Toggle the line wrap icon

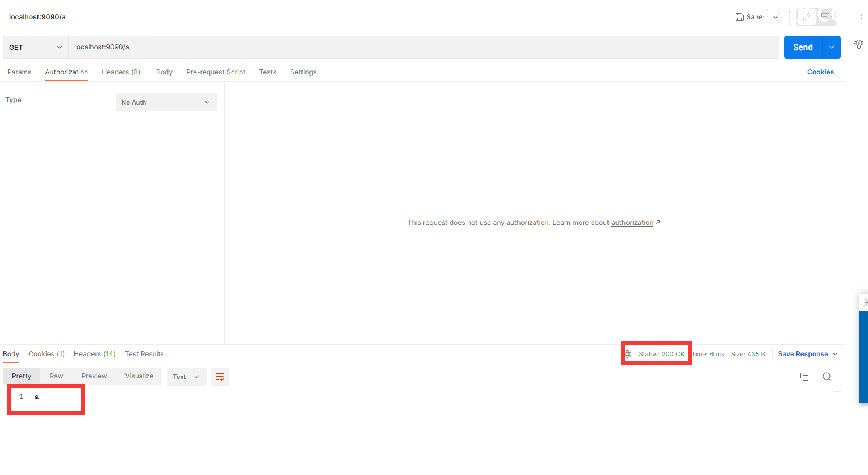(220, 377)
